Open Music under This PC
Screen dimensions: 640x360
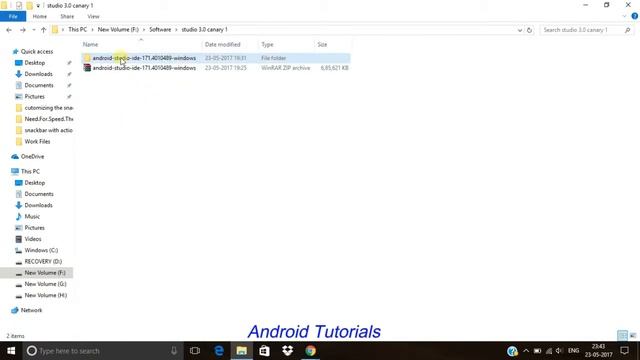pos(32,216)
